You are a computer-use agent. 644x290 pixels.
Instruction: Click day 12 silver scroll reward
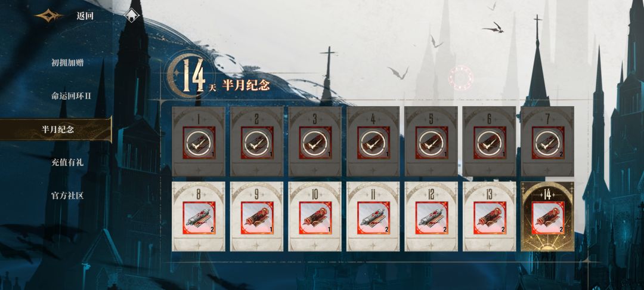pyautogui.click(x=432, y=218)
